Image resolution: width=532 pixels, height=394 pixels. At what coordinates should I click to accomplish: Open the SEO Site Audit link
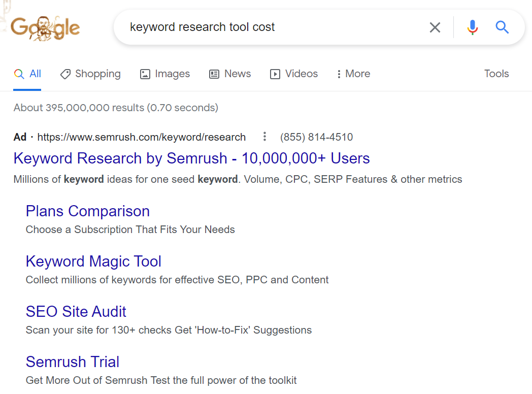click(76, 311)
